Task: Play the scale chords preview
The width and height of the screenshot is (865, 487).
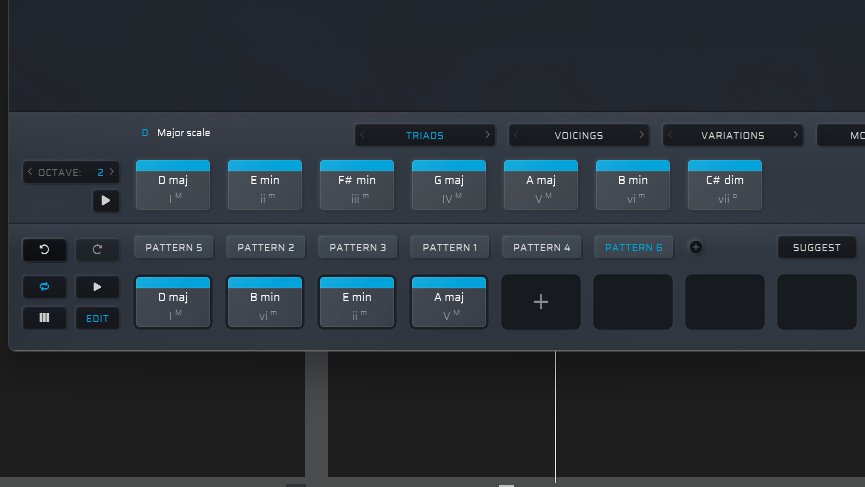Action: click(105, 200)
